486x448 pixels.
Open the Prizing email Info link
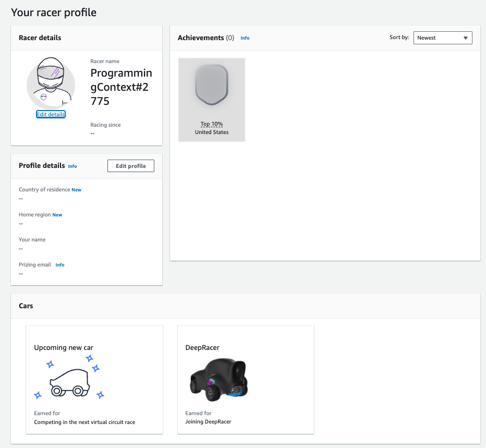point(59,265)
